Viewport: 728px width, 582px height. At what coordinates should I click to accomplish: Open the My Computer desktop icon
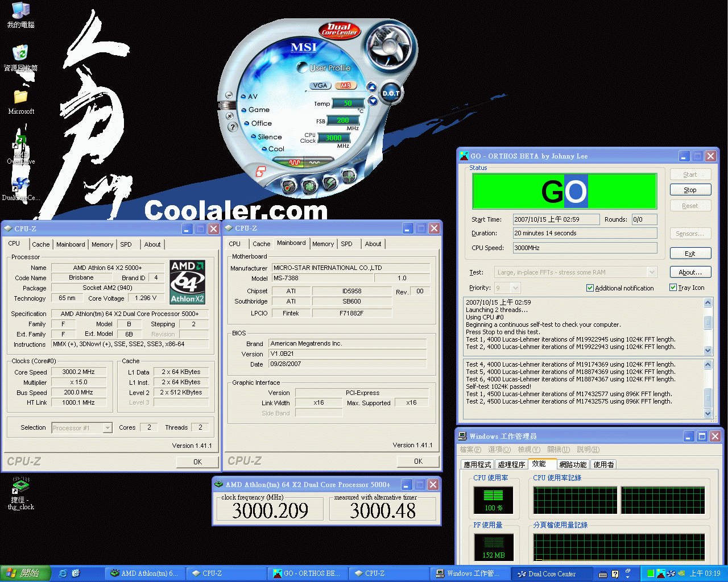click(x=21, y=15)
